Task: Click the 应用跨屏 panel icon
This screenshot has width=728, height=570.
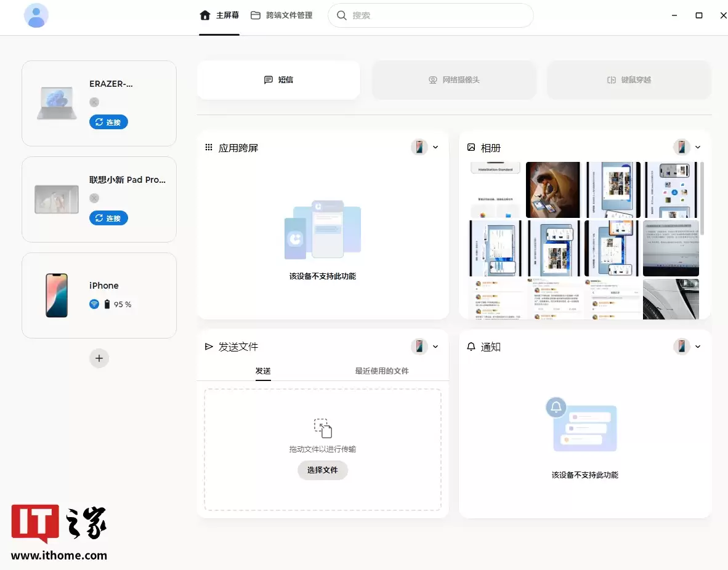Action: pos(208,147)
